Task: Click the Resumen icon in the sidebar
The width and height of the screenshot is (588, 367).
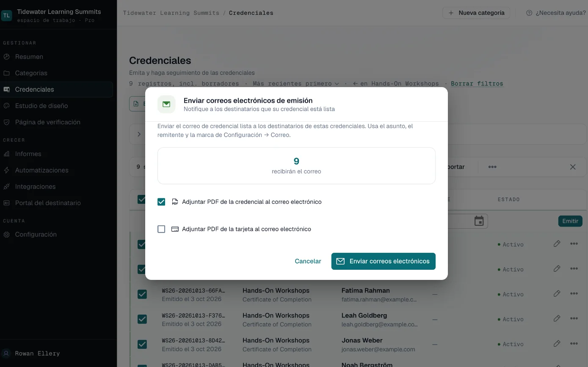Action: (6, 57)
